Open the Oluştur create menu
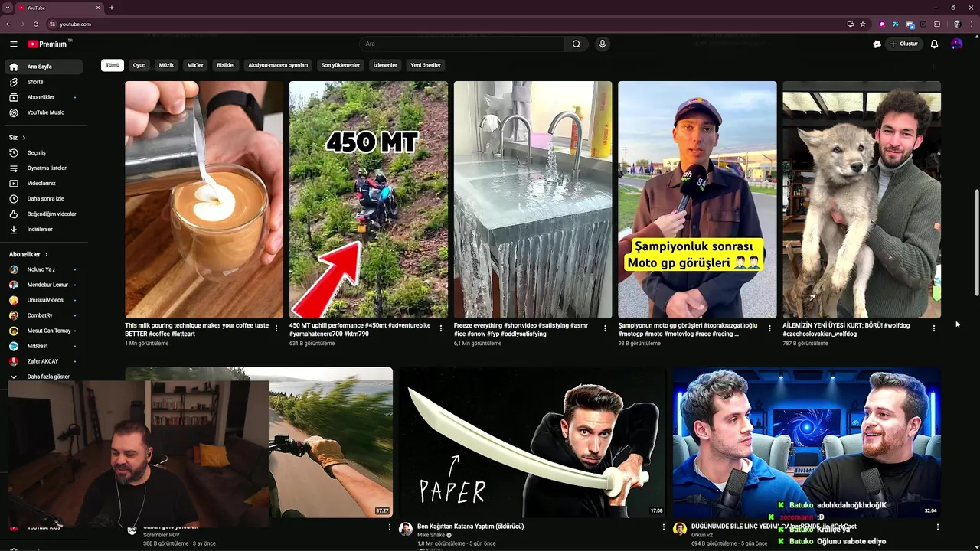 (903, 44)
